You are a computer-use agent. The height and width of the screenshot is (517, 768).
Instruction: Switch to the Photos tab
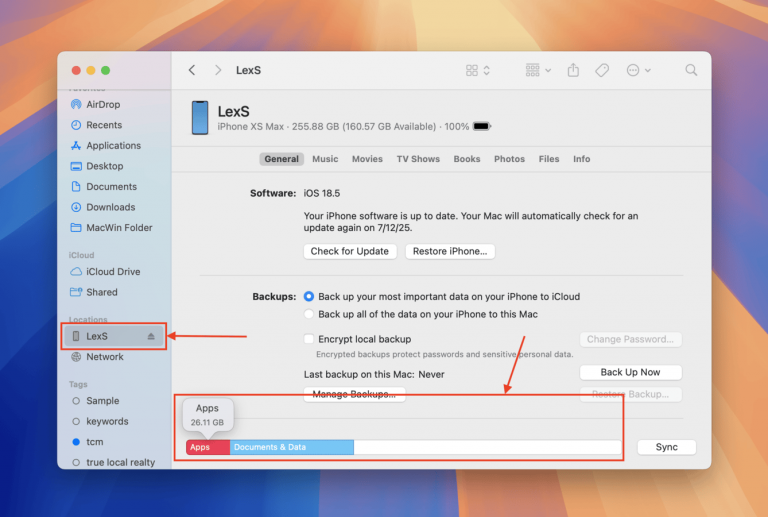pyautogui.click(x=509, y=159)
